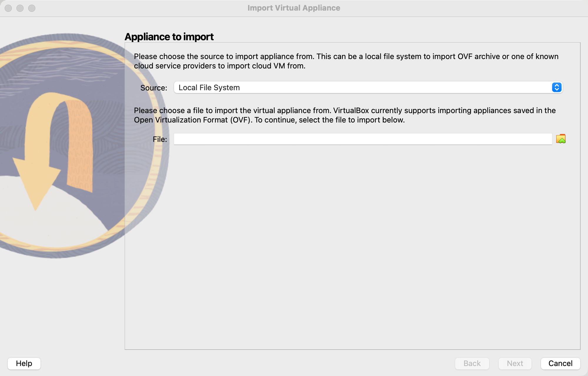
Task: Click the File path input field
Action: pos(363,139)
